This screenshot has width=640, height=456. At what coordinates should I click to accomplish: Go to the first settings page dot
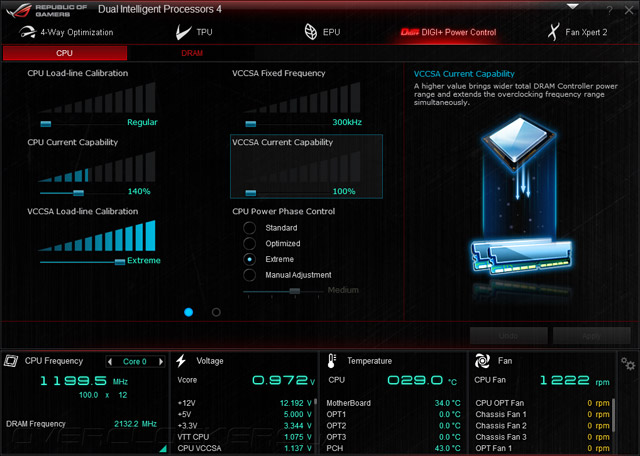click(x=189, y=312)
